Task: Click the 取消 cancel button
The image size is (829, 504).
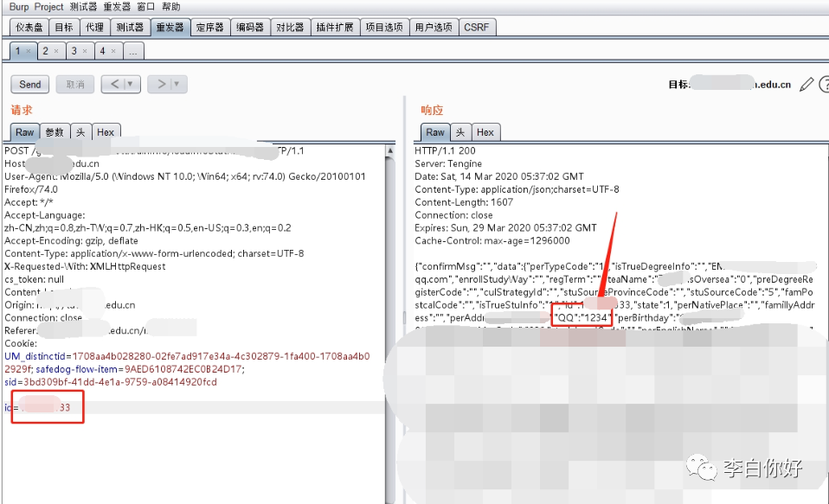Action: [x=75, y=85]
